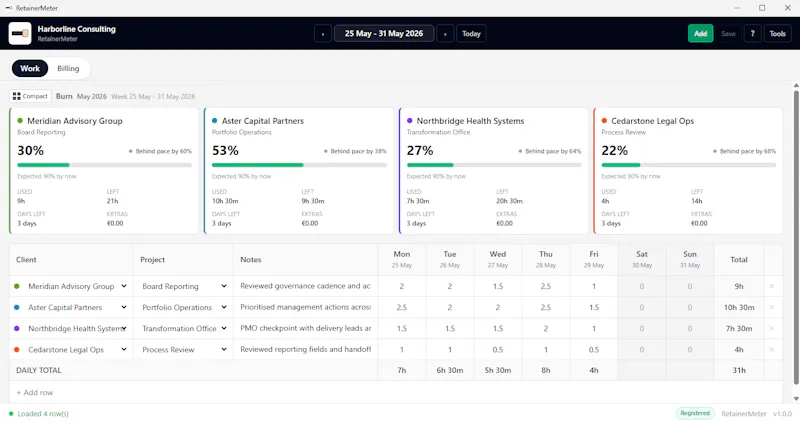Image resolution: width=800 pixels, height=423 pixels.
Task: Open the Meridian Advisory Group burn card
Action: pyautogui.click(x=104, y=171)
